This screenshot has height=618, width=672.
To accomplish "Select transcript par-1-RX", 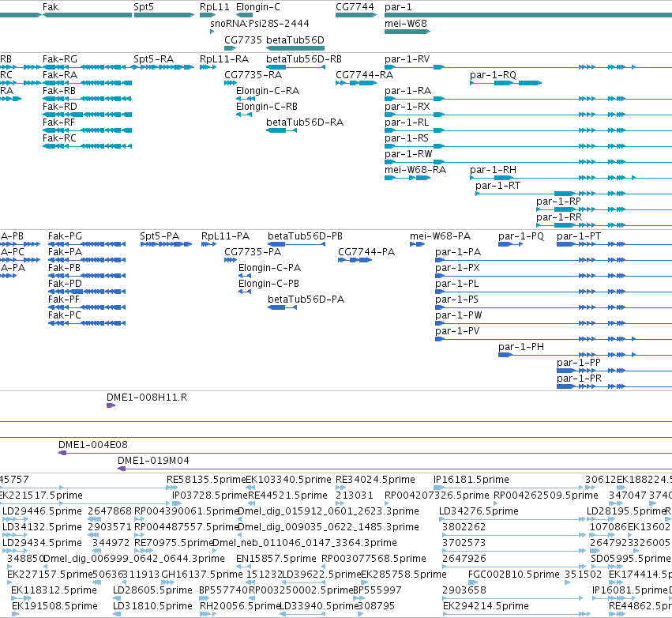I will point(528,115).
